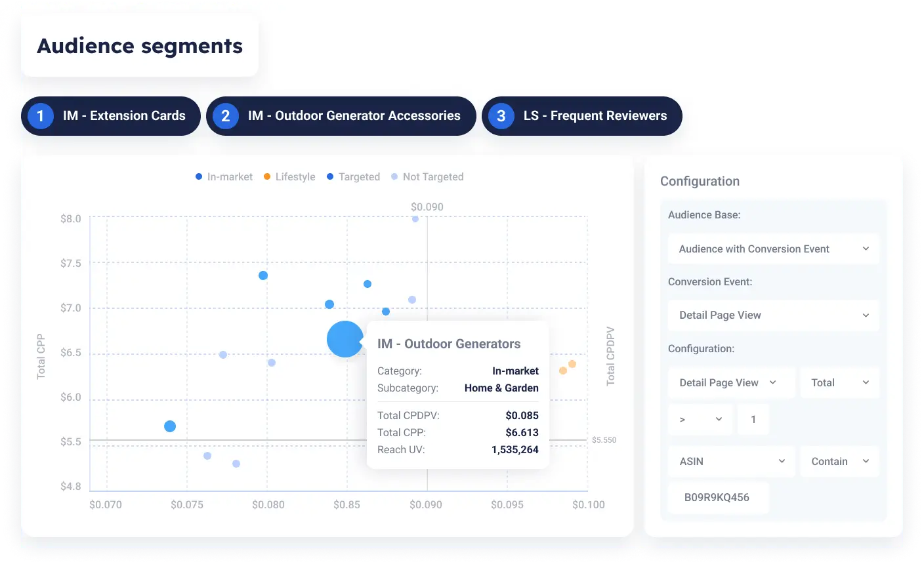Open the Conversion Event Detail Page View dropdown

pyautogui.click(x=774, y=315)
